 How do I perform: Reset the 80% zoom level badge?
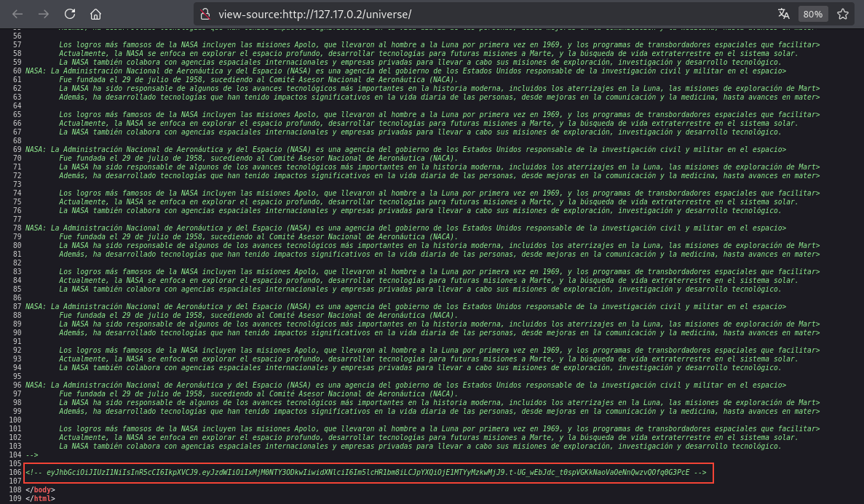813,15
